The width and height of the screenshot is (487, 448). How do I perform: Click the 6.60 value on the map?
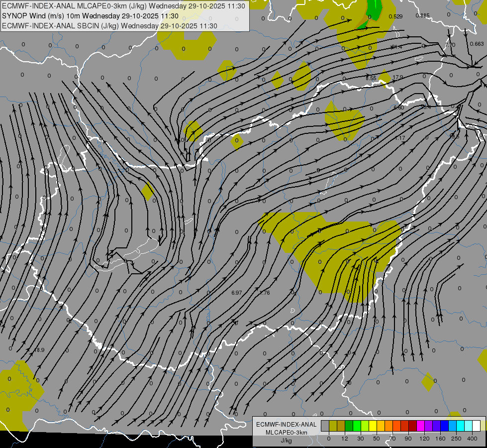[399, 108]
